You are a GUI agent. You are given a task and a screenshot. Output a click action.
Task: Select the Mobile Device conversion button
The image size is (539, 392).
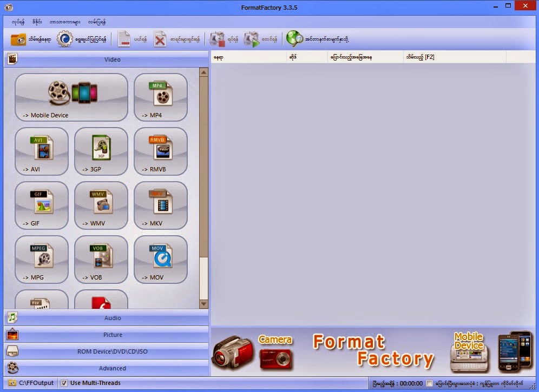coord(71,97)
